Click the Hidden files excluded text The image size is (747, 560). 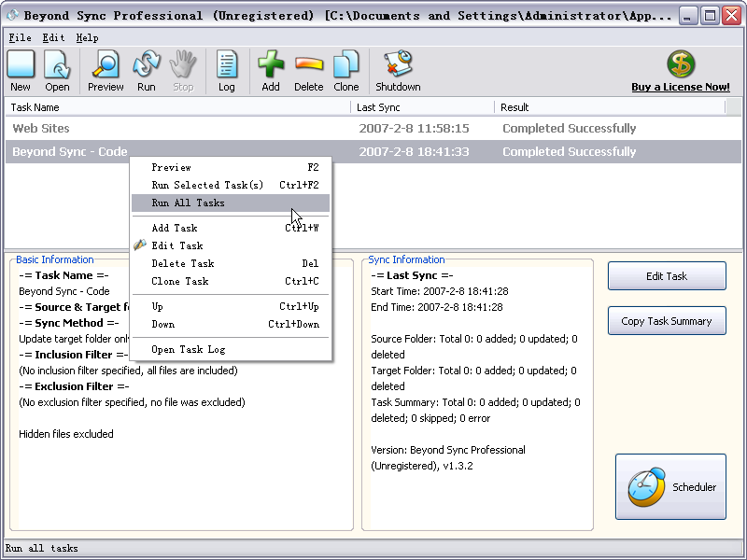coord(66,434)
